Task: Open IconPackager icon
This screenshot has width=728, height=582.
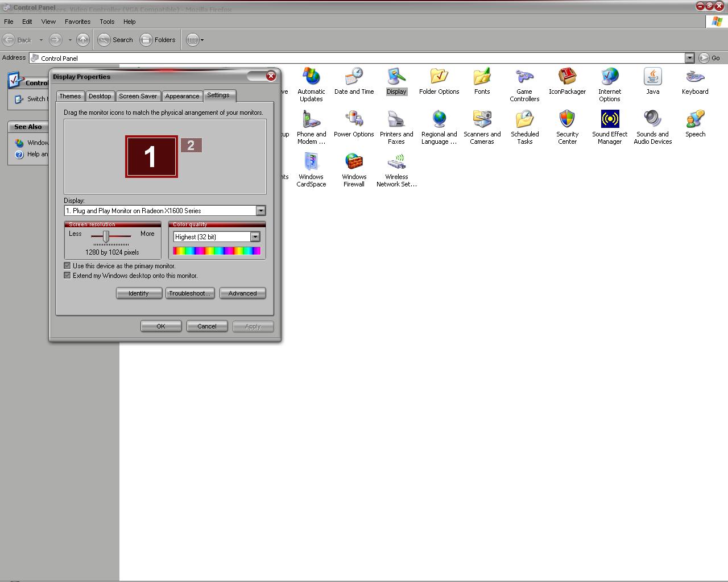Action: point(567,81)
